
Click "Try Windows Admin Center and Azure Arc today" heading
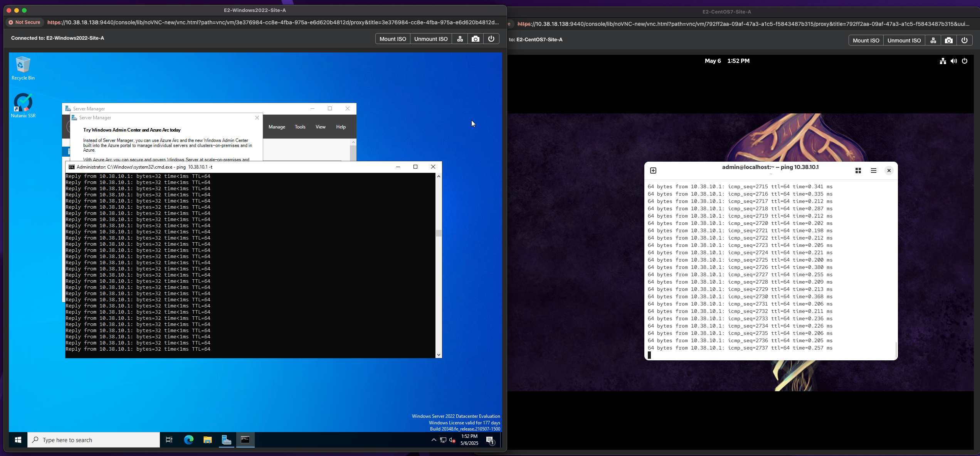[x=132, y=130]
